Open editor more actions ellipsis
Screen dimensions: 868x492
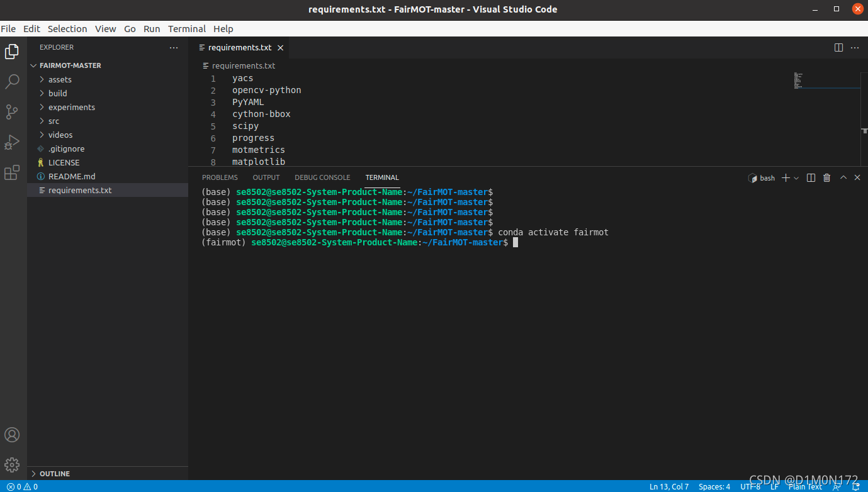point(855,48)
